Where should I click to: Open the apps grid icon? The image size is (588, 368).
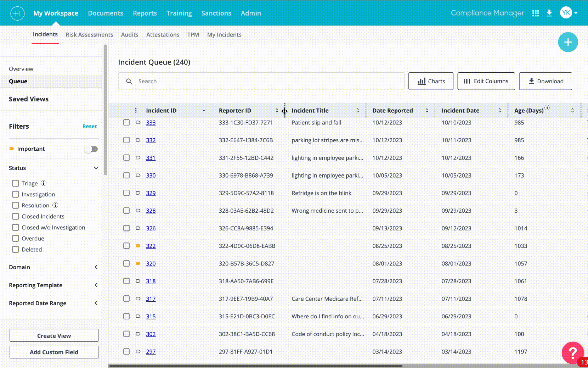pos(536,13)
